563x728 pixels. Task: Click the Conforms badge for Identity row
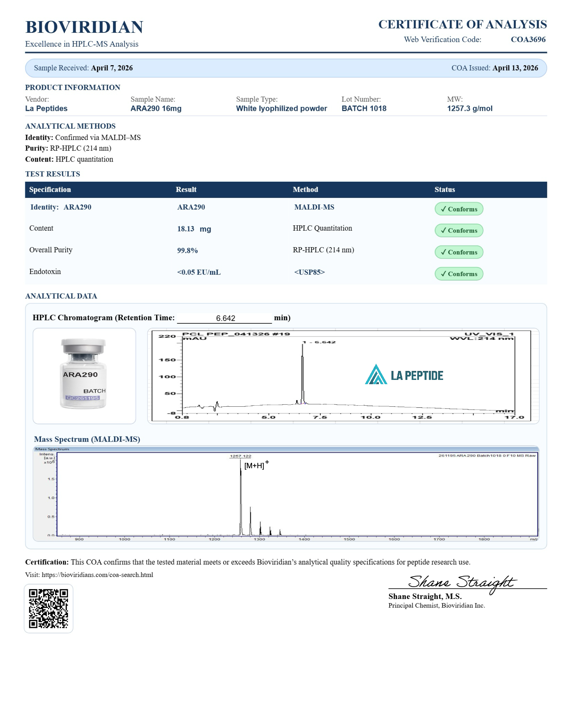tap(458, 209)
